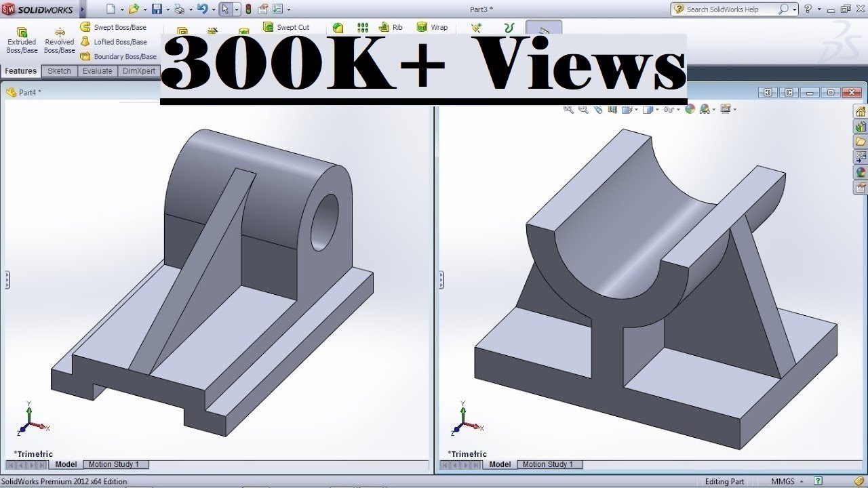Image resolution: width=868 pixels, height=488 pixels.
Task: Open the Appearances task pane icon
Action: [x=861, y=171]
